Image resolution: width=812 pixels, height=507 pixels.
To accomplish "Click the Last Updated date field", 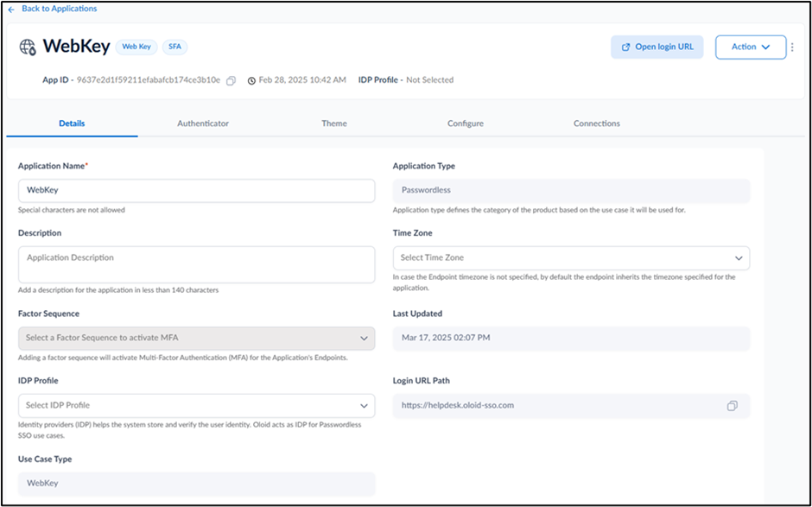I will tap(571, 339).
